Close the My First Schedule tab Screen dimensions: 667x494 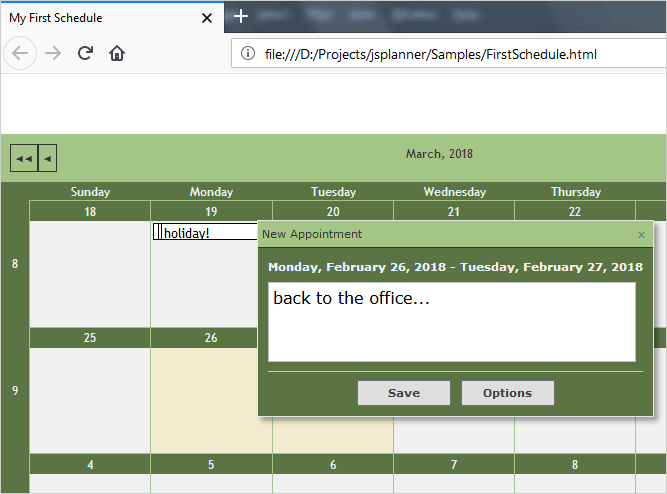[x=207, y=18]
